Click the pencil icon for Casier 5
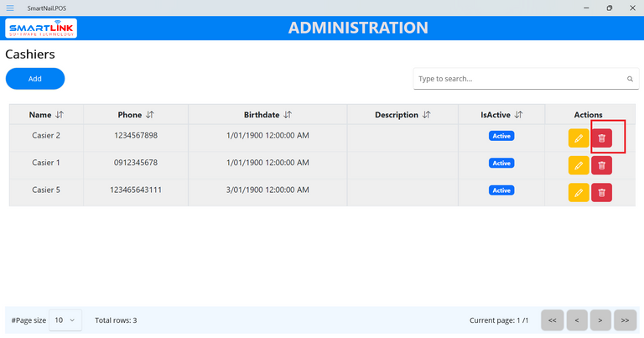The width and height of the screenshot is (644, 338). (579, 193)
